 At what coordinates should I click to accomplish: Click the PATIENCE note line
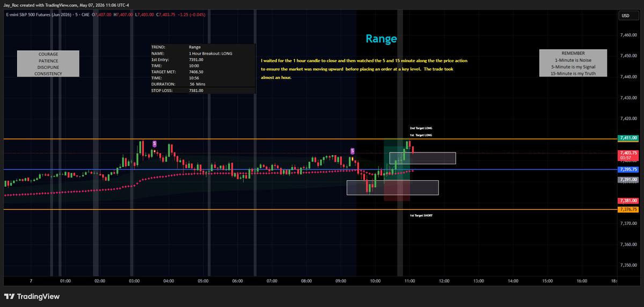pyautogui.click(x=48, y=61)
